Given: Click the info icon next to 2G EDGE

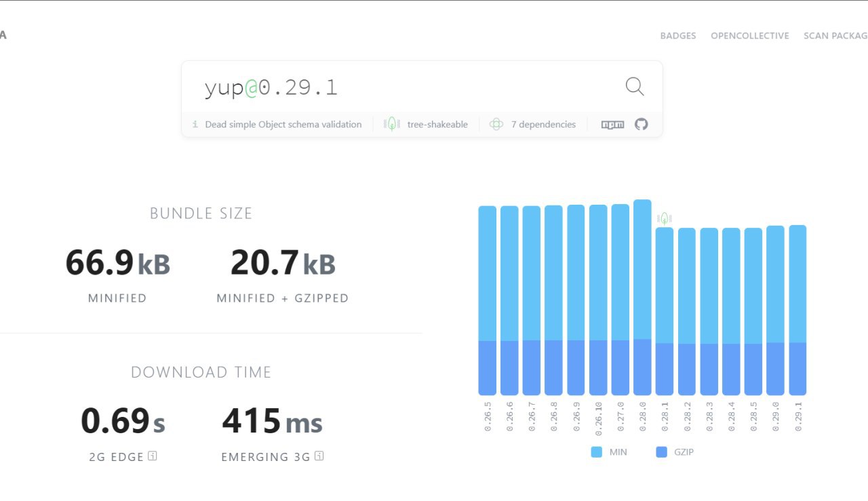Looking at the screenshot, I should tap(153, 456).
